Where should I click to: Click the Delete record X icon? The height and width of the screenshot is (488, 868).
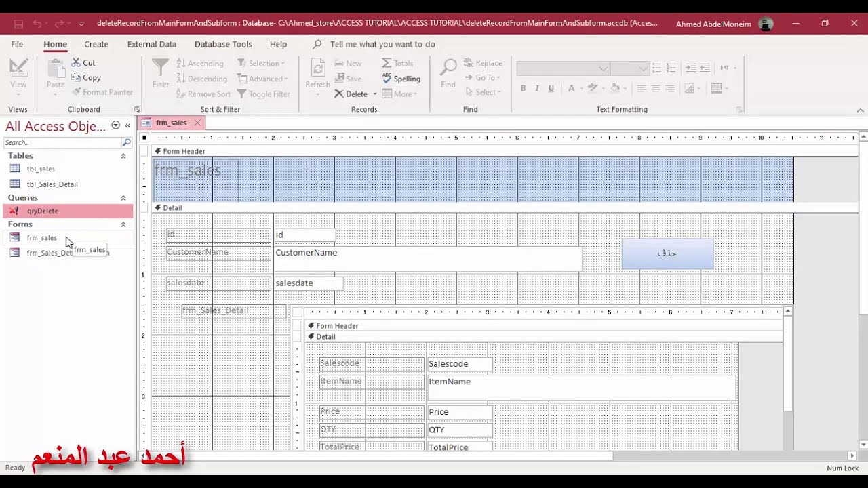click(x=339, y=94)
